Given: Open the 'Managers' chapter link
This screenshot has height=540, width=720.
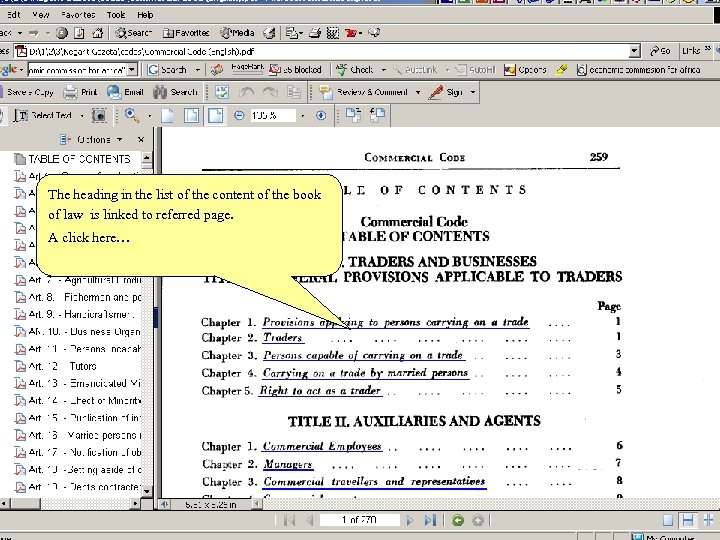Looking at the screenshot, I should pyautogui.click(x=288, y=464).
